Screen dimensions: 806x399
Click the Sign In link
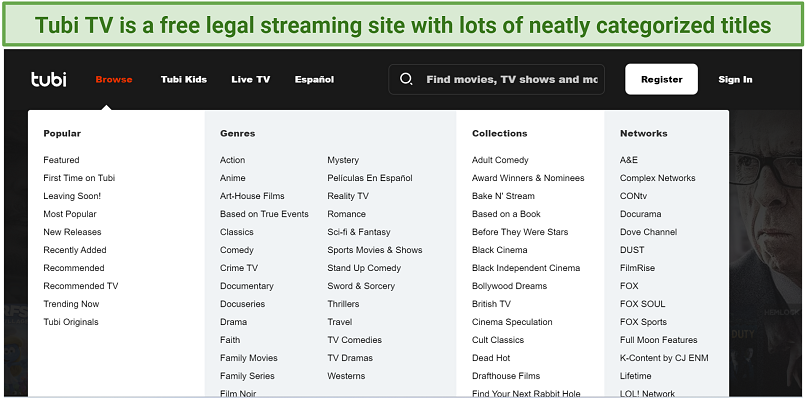click(x=735, y=79)
